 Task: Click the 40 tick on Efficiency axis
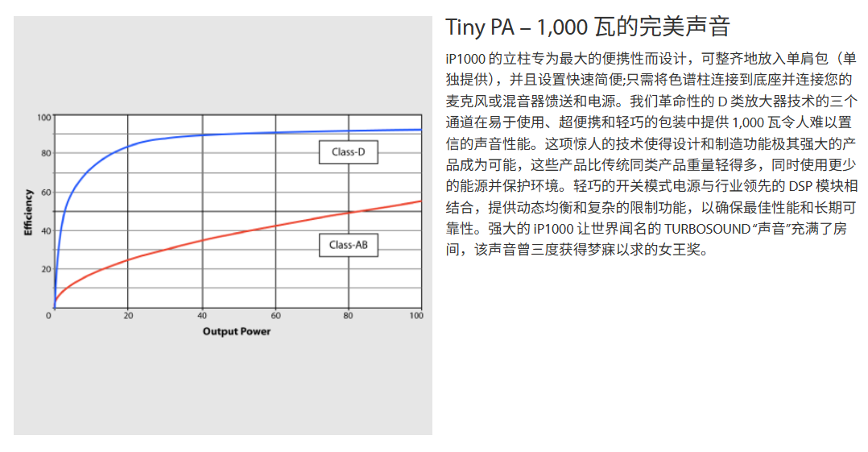tap(46, 230)
